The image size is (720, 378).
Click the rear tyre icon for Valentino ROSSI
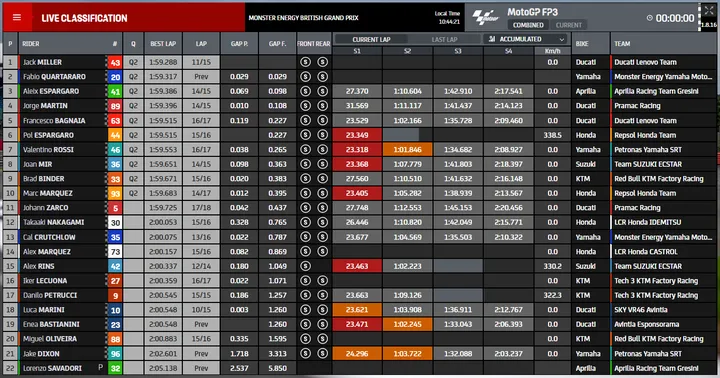pyautogui.click(x=322, y=149)
